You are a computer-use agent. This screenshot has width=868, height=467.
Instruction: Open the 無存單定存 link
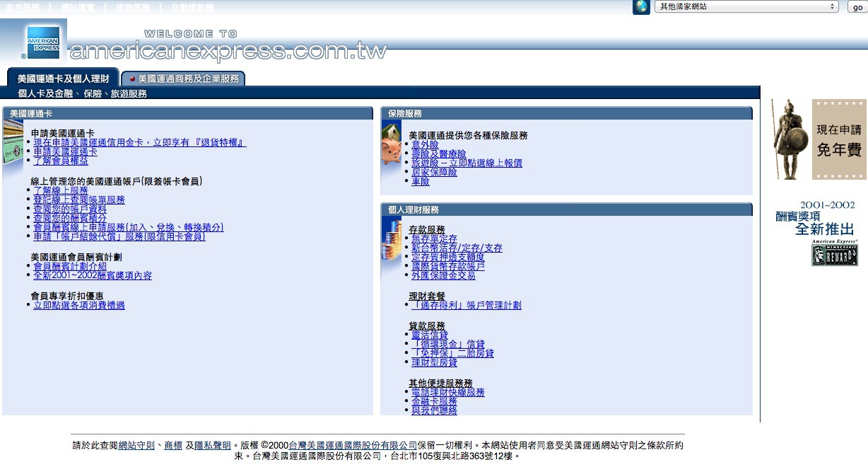(434, 239)
